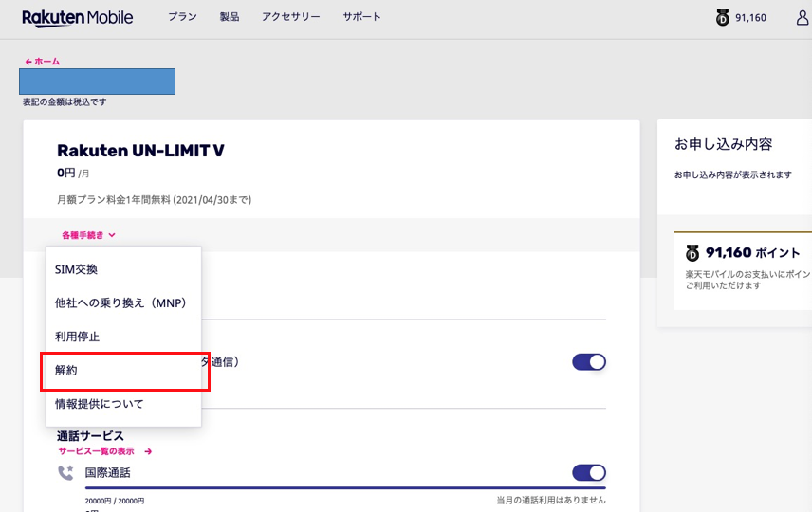The width and height of the screenshot is (812, 512).
Task: Click the 国際通話 usage progress bar
Action: pos(345,487)
